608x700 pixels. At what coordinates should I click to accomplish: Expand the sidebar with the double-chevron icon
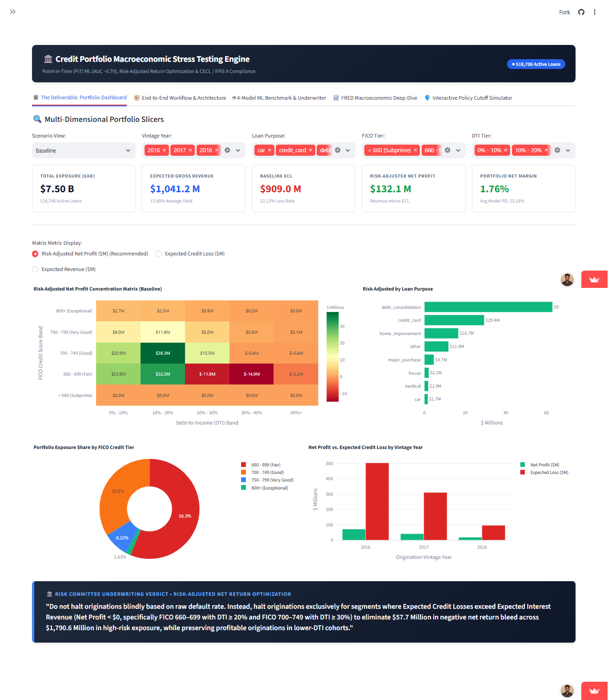pos(13,12)
